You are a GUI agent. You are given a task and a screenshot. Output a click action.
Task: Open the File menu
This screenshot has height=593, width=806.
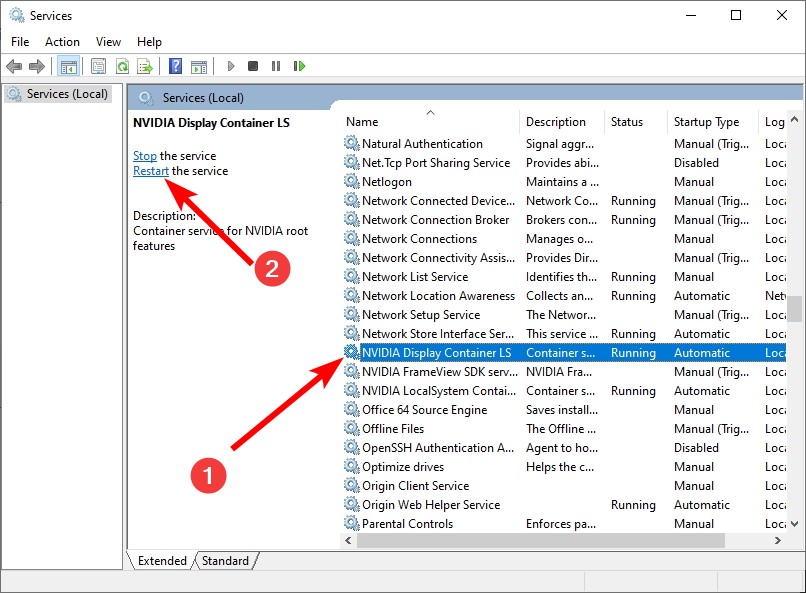click(20, 42)
